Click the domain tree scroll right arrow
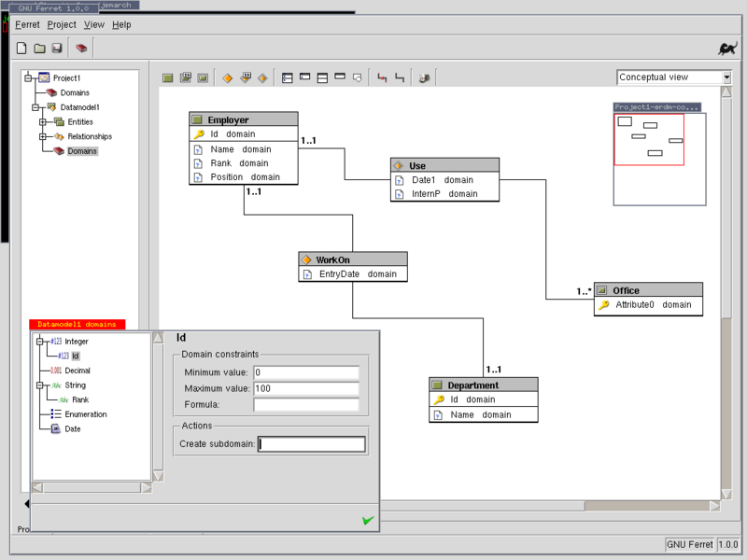Image resolution: width=747 pixels, height=560 pixels. (147, 487)
